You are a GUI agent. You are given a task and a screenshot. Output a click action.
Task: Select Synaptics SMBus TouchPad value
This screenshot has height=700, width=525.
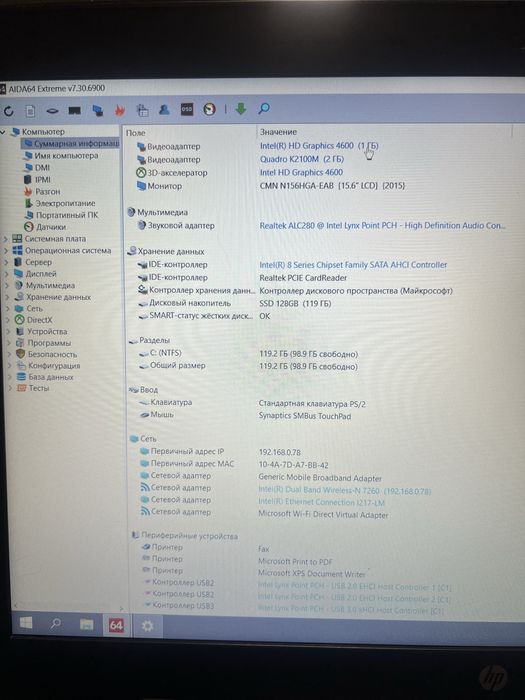[x=304, y=416]
